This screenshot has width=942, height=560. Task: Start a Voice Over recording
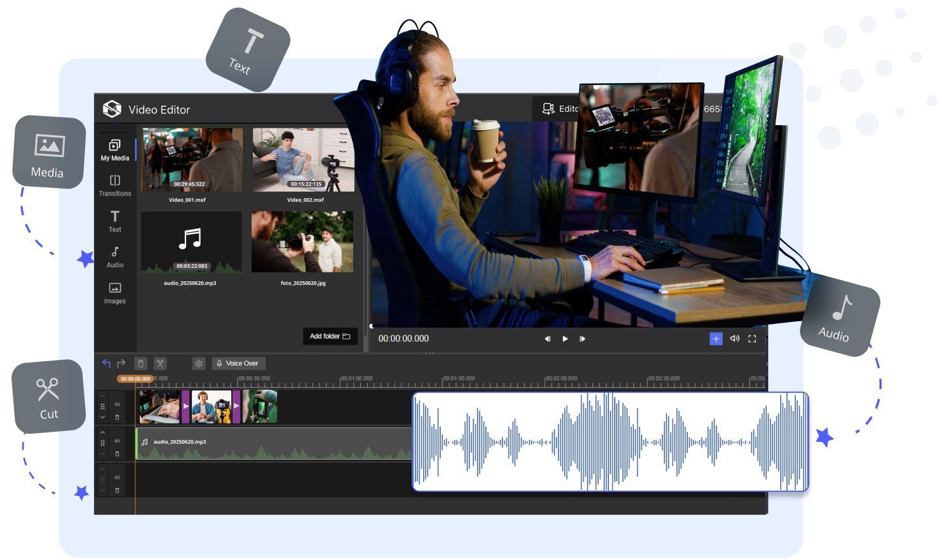pos(238,363)
